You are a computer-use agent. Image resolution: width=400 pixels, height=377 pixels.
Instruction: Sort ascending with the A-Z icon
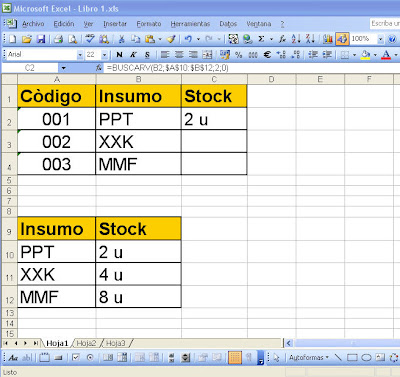tap(296, 39)
